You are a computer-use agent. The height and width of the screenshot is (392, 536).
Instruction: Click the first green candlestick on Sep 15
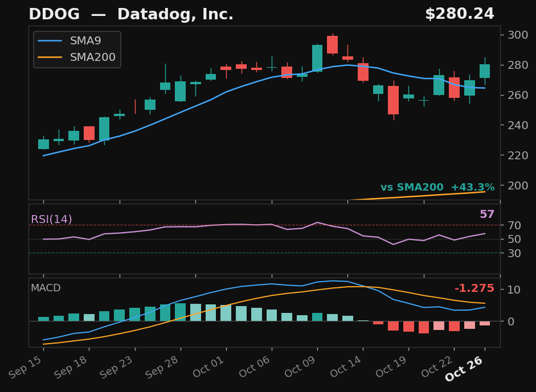pyautogui.click(x=43, y=144)
